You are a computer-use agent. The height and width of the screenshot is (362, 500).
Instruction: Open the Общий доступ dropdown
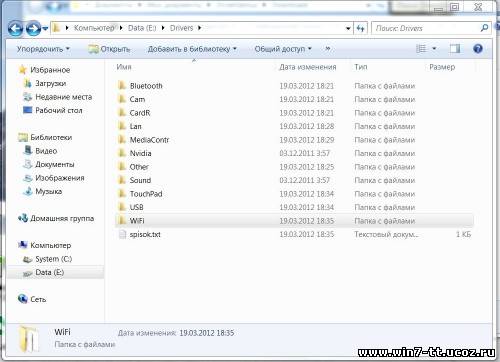pyautogui.click(x=283, y=49)
